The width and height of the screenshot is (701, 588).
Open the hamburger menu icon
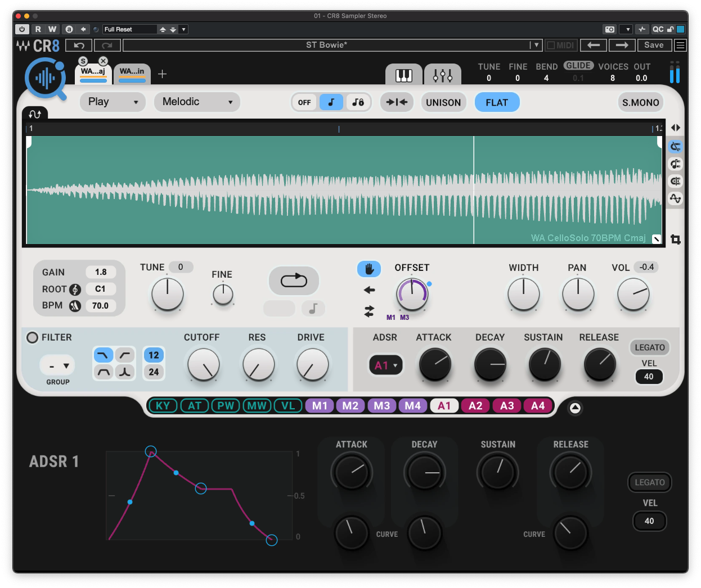[680, 45]
